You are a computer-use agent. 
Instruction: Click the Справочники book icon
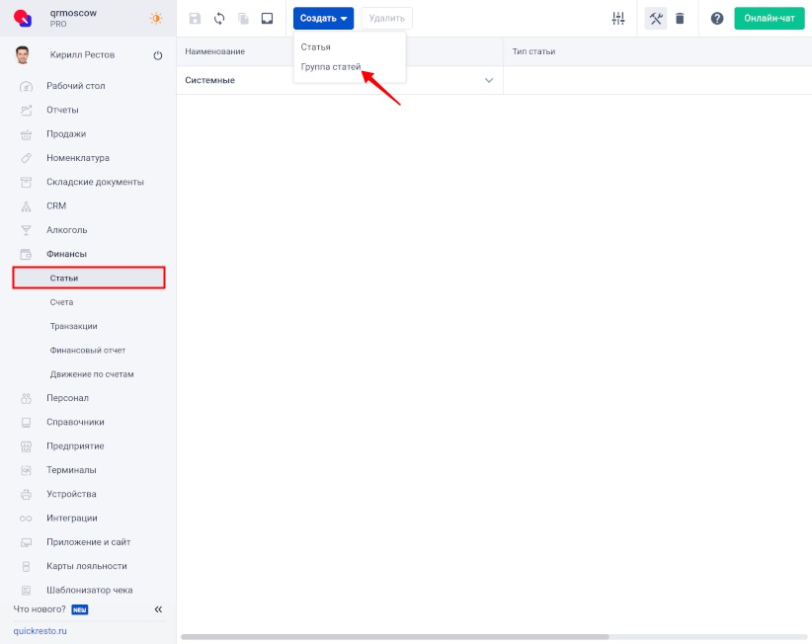pos(26,423)
